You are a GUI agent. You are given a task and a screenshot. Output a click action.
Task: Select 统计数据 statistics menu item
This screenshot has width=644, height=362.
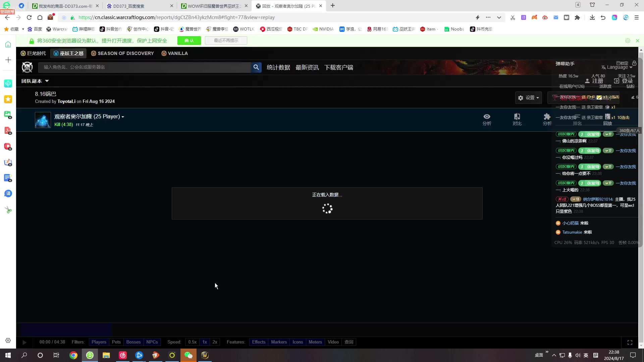(x=279, y=67)
